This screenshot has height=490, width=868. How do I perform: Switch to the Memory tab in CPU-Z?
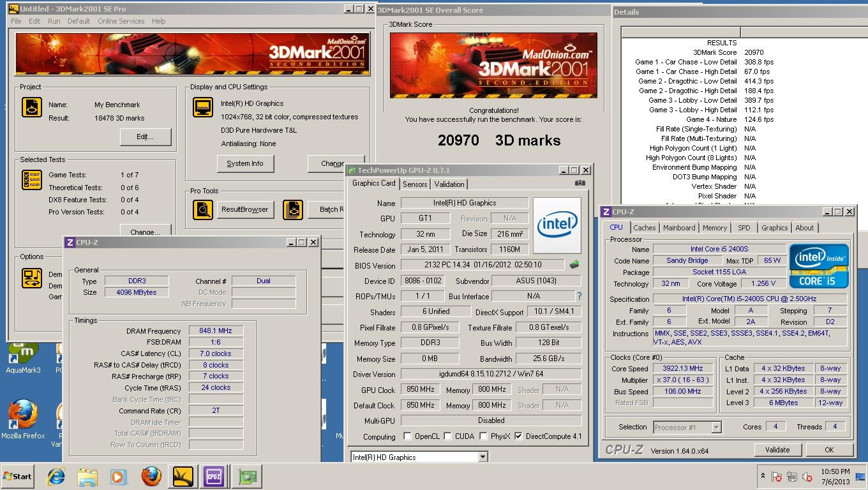click(x=715, y=228)
